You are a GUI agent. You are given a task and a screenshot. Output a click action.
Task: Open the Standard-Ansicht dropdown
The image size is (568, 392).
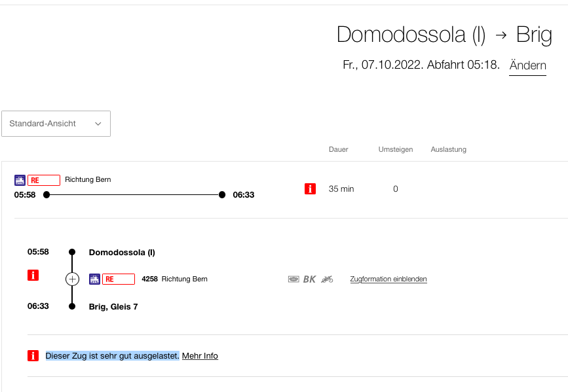point(56,124)
